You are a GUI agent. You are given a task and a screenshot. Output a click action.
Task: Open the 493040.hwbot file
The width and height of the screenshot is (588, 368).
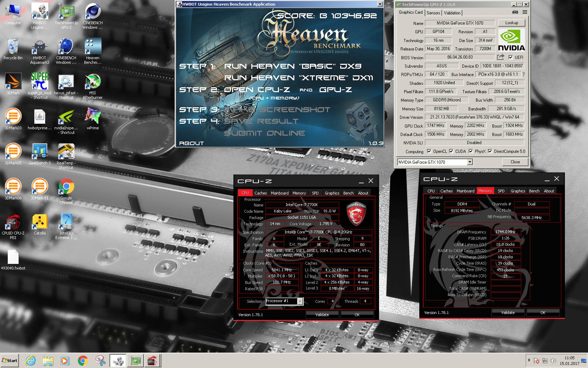(x=13, y=259)
